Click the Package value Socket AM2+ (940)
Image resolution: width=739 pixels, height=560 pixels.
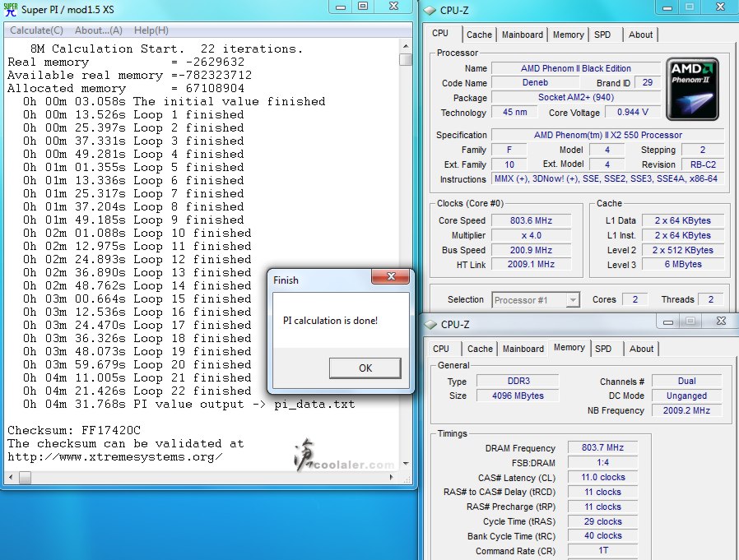(x=576, y=97)
